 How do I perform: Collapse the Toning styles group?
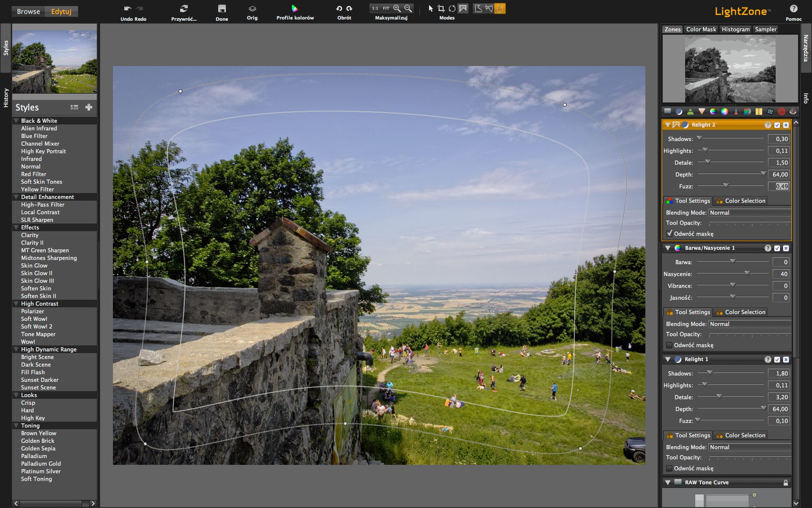[16, 425]
